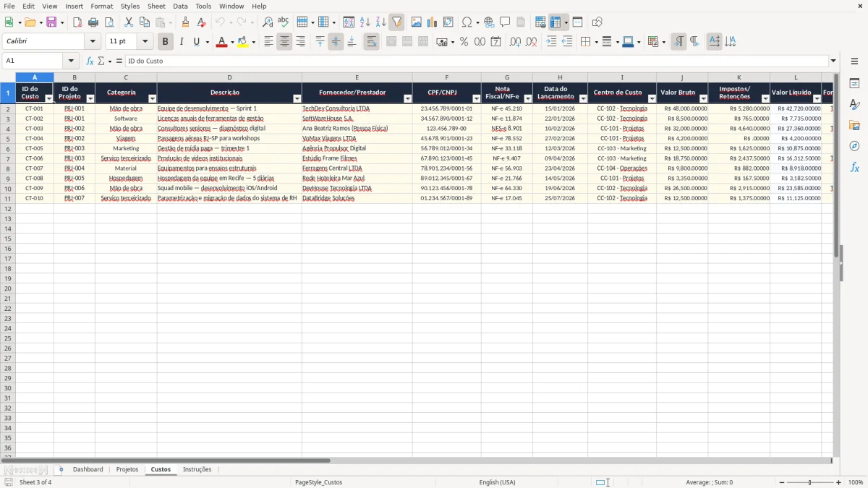
Task: Click Increase Indent icon
Action: (551, 42)
